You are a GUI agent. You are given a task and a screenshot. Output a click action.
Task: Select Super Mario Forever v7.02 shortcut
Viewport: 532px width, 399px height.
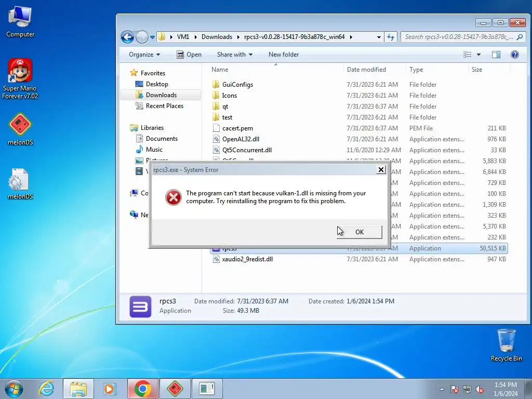click(x=20, y=79)
